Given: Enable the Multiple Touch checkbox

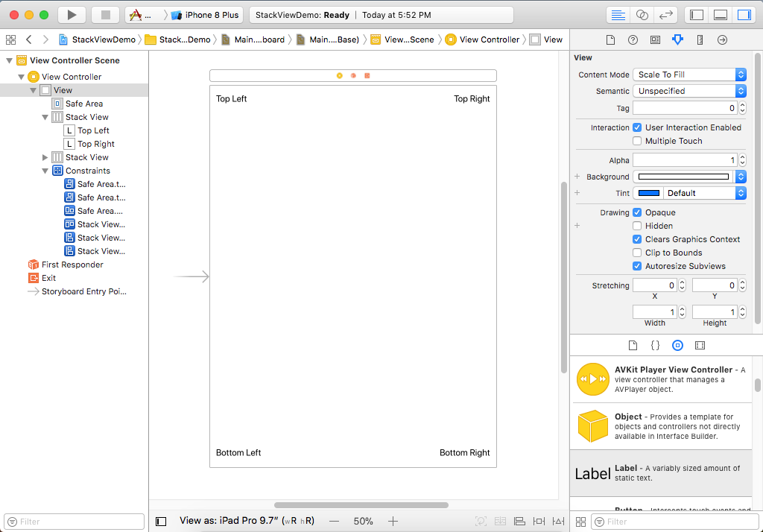Looking at the screenshot, I should point(637,141).
